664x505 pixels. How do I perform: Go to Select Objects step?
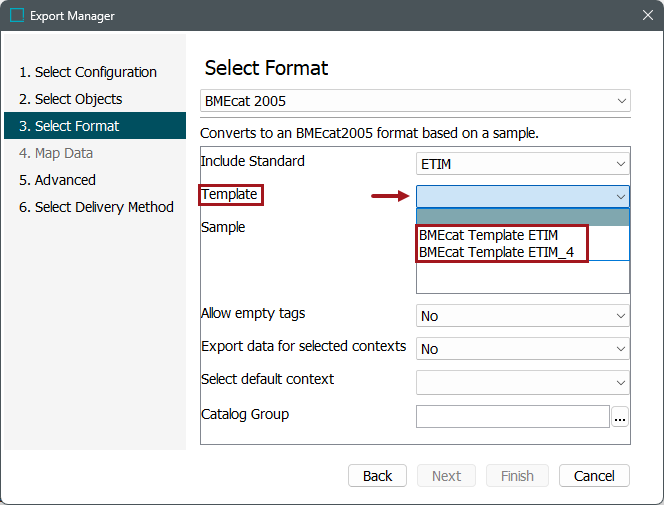pos(78,99)
